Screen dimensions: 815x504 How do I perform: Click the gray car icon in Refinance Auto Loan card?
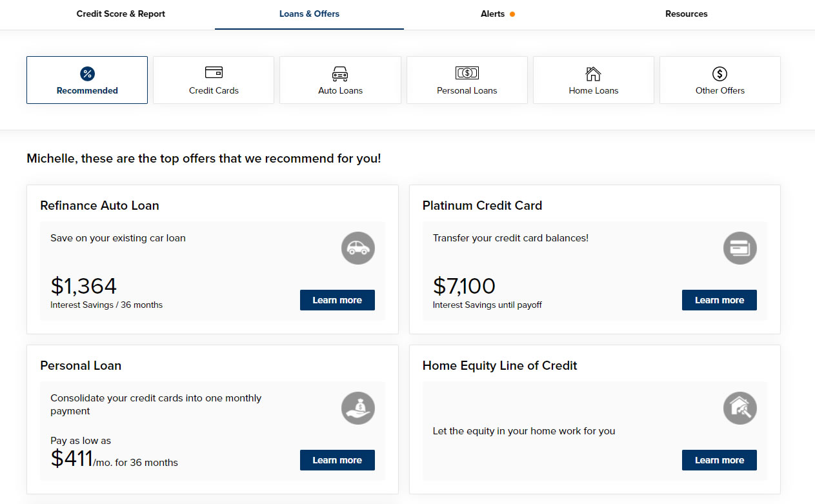tap(357, 248)
